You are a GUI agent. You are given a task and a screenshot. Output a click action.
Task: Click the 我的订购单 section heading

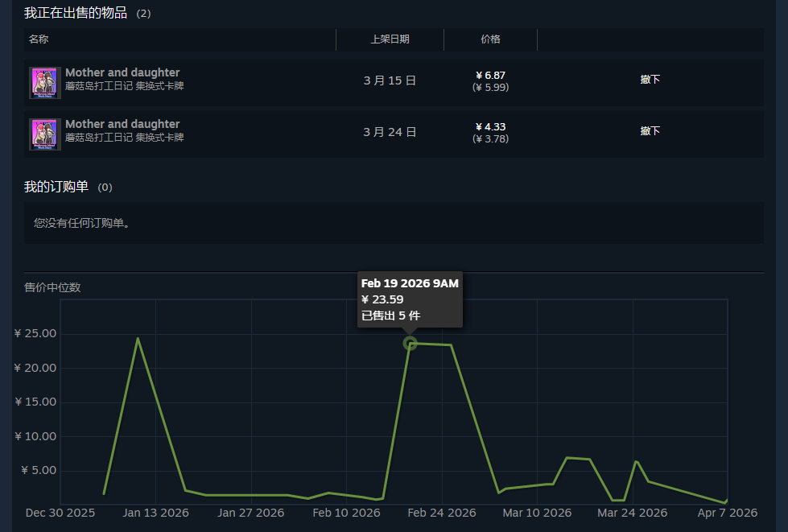point(56,187)
